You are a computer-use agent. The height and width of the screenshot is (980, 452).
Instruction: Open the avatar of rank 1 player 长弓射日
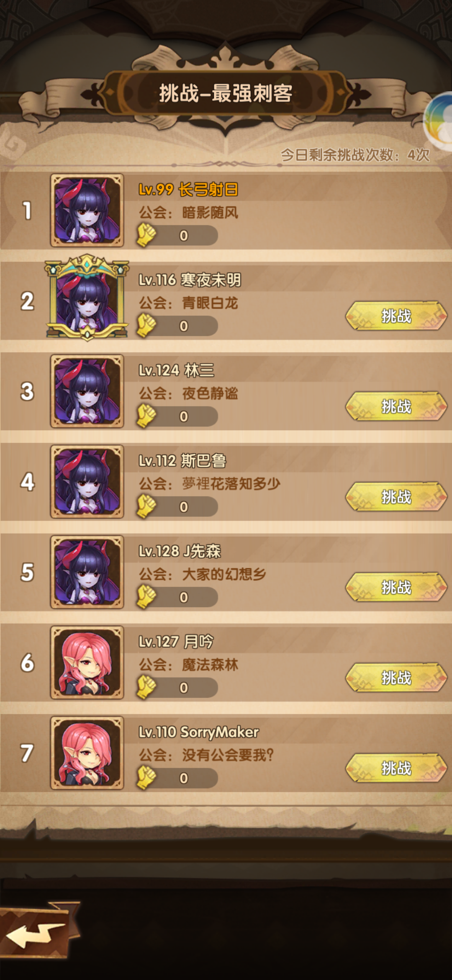click(x=87, y=210)
